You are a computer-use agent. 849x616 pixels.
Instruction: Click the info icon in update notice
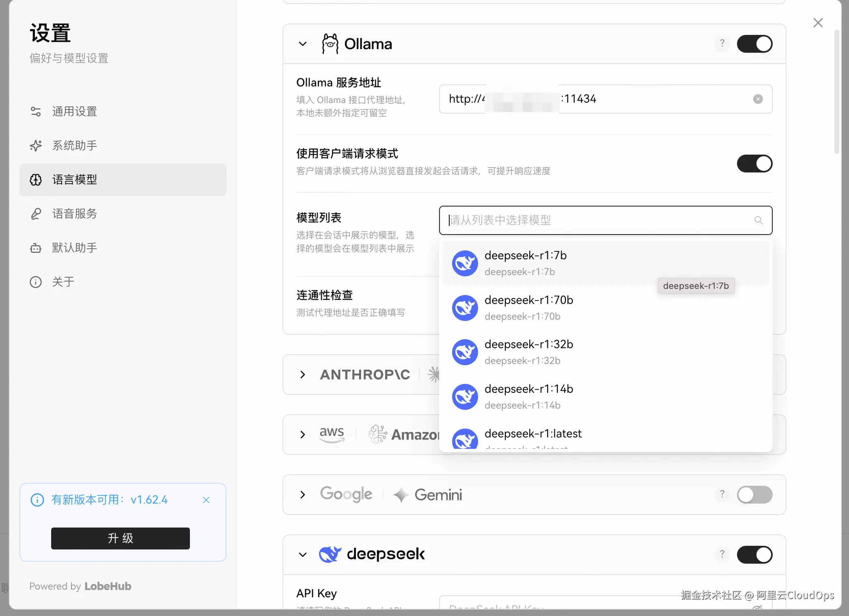[37, 500]
